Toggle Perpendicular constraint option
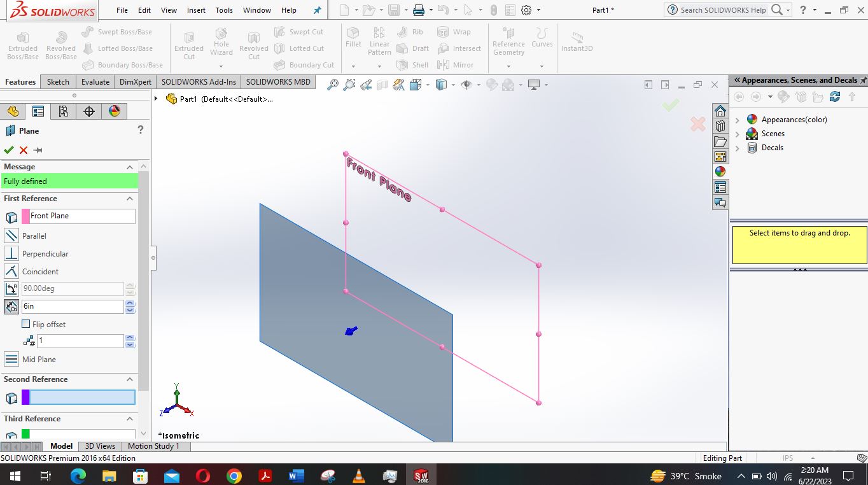The width and height of the screenshot is (868, 485). (11, 253)
